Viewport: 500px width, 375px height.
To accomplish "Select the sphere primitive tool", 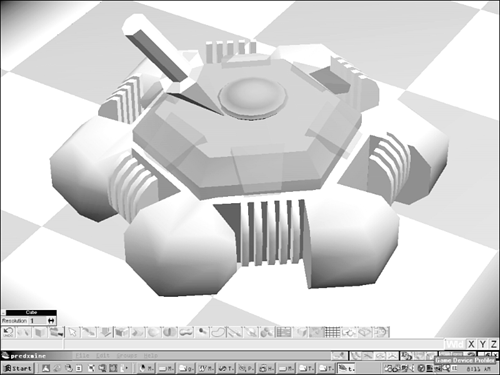I will point(153,332).
